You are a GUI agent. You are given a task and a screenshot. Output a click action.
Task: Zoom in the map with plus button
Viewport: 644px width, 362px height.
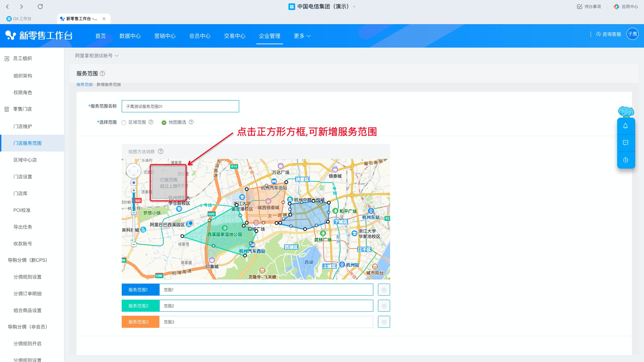pyautogui.click(x=133, y=190)
